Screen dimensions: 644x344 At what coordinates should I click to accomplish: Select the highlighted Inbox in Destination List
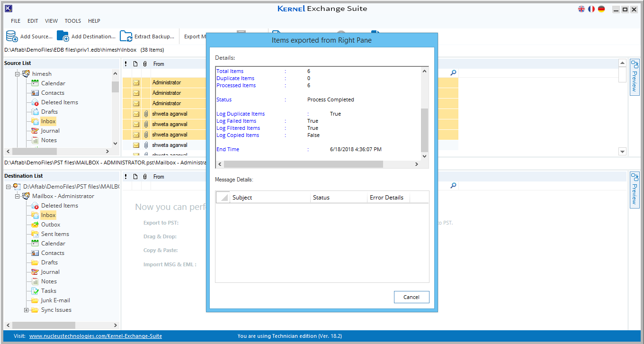point(48,215)
